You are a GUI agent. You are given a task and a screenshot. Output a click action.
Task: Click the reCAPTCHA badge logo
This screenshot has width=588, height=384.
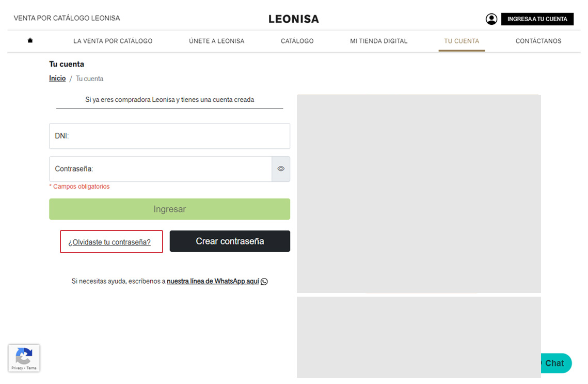pos(24,356)
